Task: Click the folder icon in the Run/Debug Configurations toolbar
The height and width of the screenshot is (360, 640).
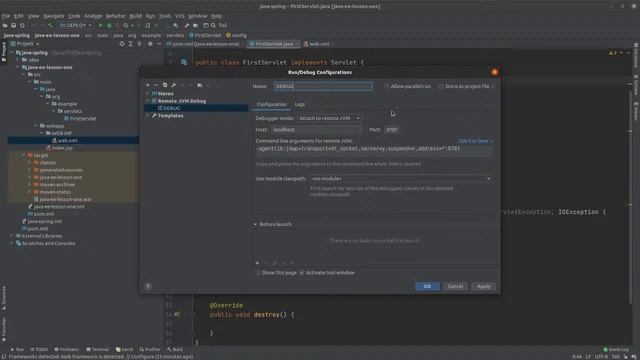Action: [x=200, y=85]
